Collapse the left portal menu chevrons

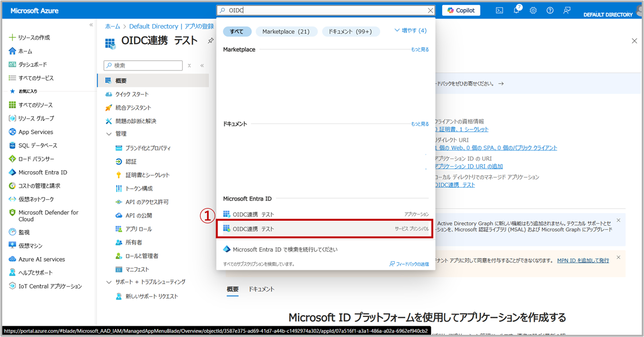tap(91, 24)
